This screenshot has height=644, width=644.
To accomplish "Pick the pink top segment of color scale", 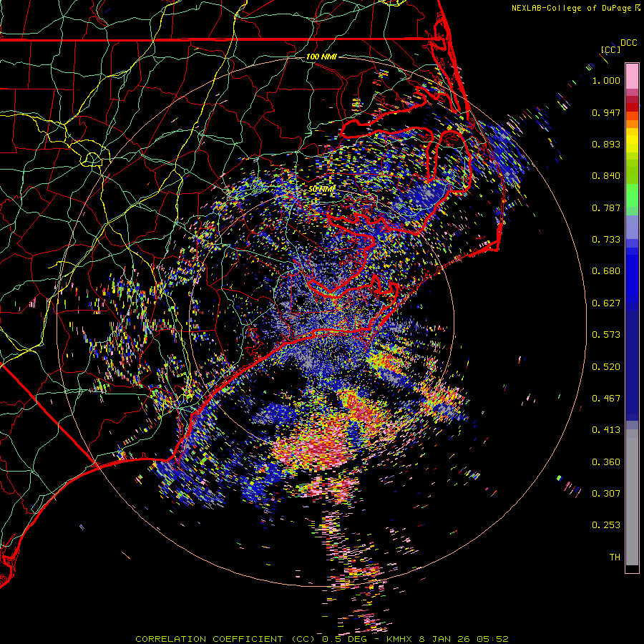I will click(x=632, y=76).
